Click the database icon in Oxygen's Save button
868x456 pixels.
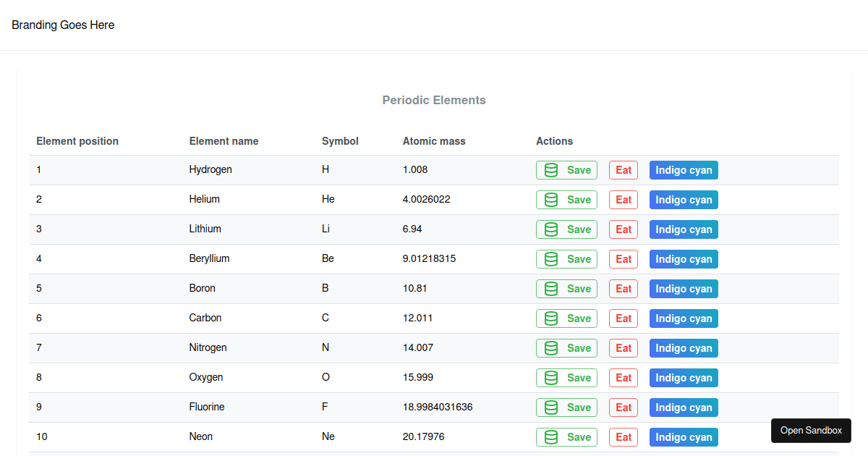tap(550, 377)
